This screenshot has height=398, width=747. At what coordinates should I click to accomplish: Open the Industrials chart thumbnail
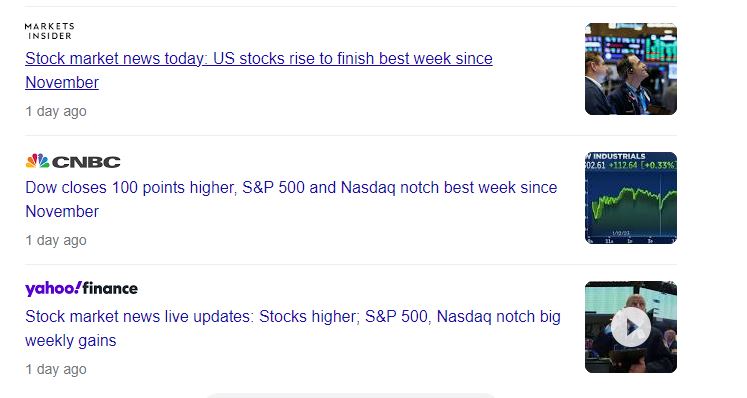pyautogui.click(x=631, y=198)
